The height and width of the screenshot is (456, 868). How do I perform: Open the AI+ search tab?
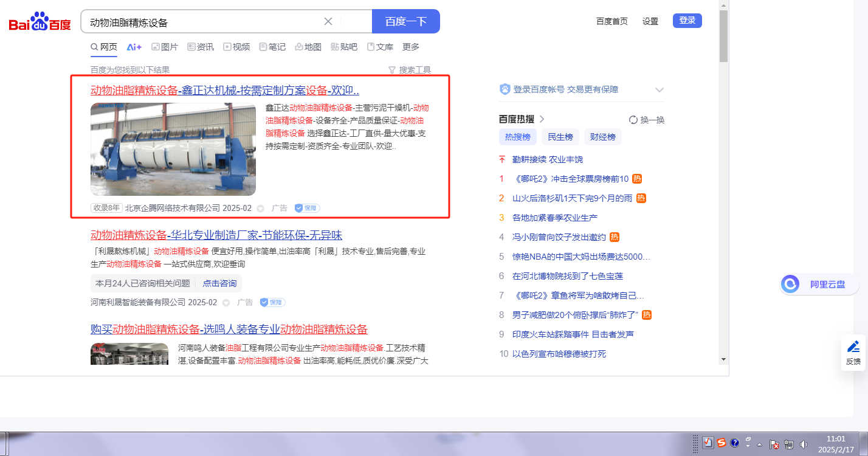(134, 47)
